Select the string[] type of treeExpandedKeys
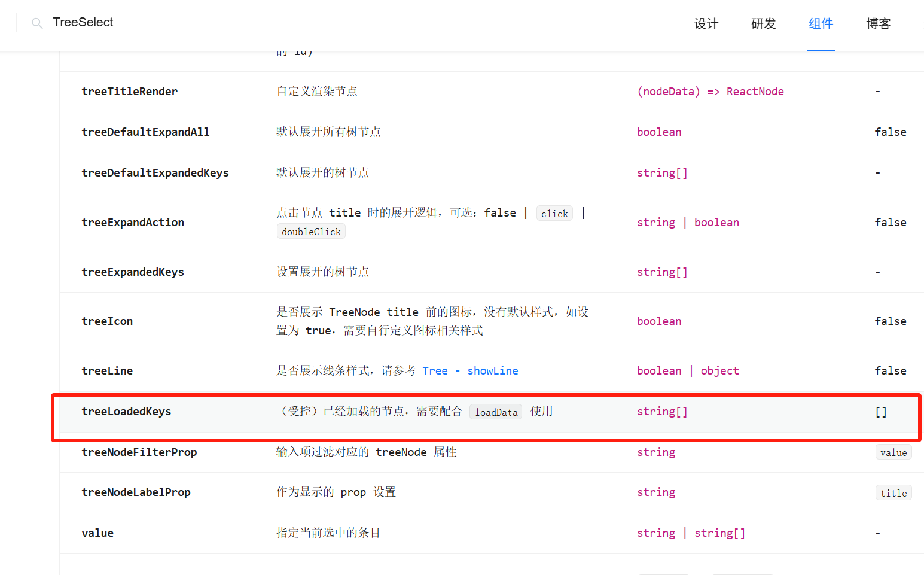 [662, 272]
